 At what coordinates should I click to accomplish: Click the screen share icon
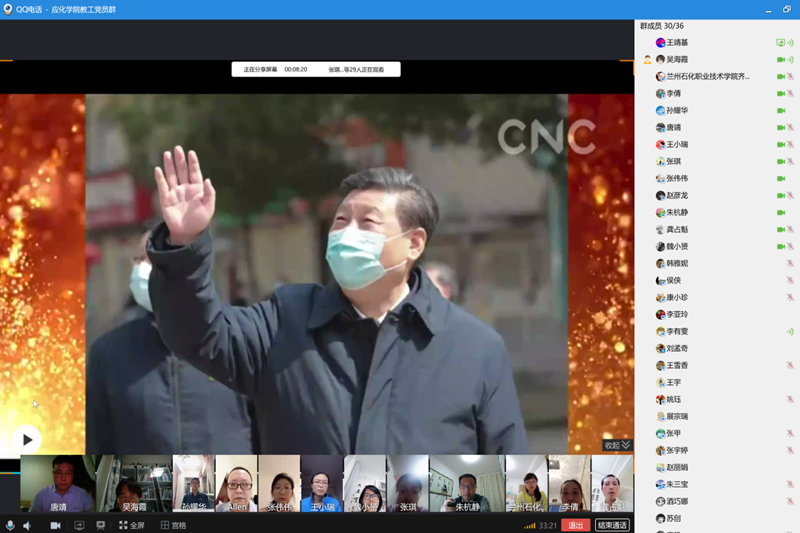tap(80, 525)
